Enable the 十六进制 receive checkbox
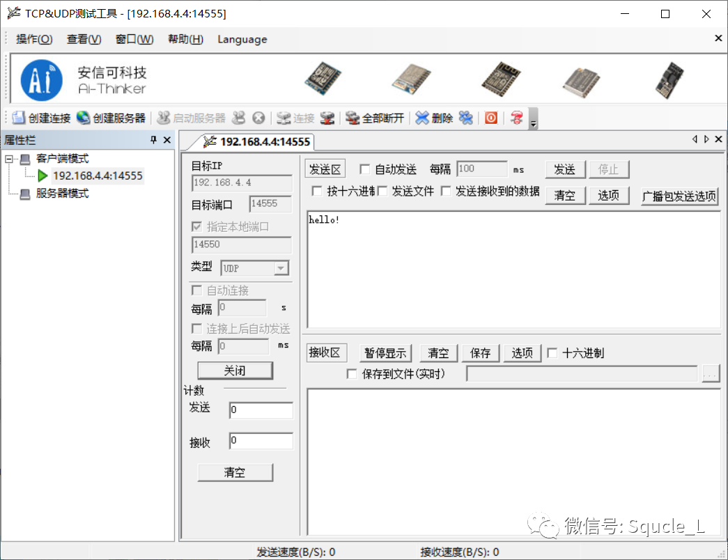Viewport: 728px width, 560px height. [552, 353]
